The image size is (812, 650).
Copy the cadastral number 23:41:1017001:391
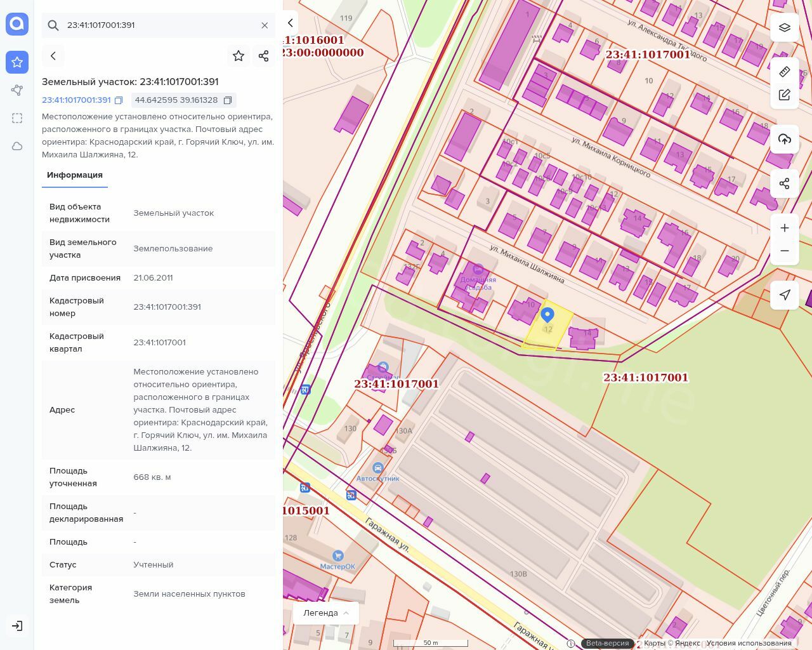(x=119, y=100)
